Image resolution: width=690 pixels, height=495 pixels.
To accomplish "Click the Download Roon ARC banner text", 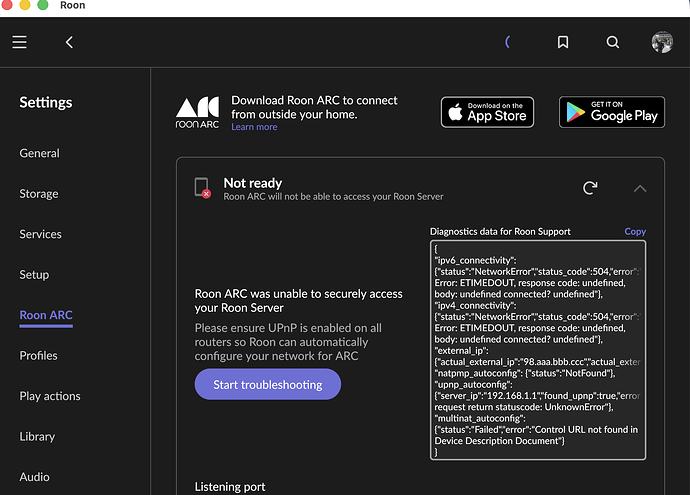I will tap(314, 107).
